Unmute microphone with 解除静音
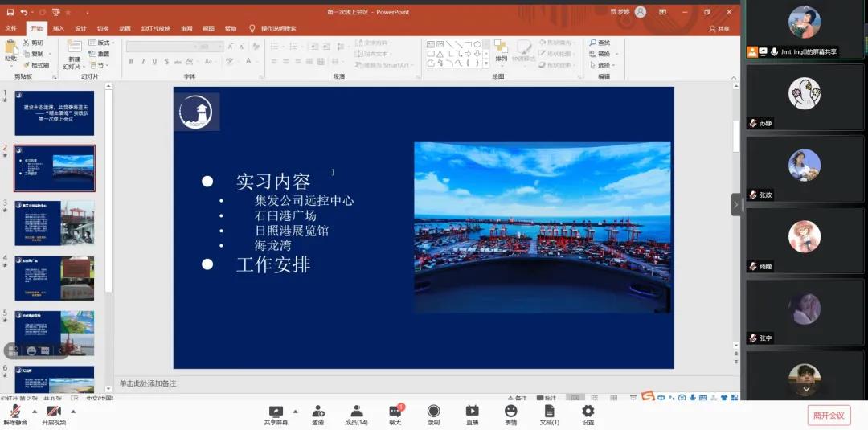Image resolution: width=868 pixels, height=430 pixels. [14, 413]
